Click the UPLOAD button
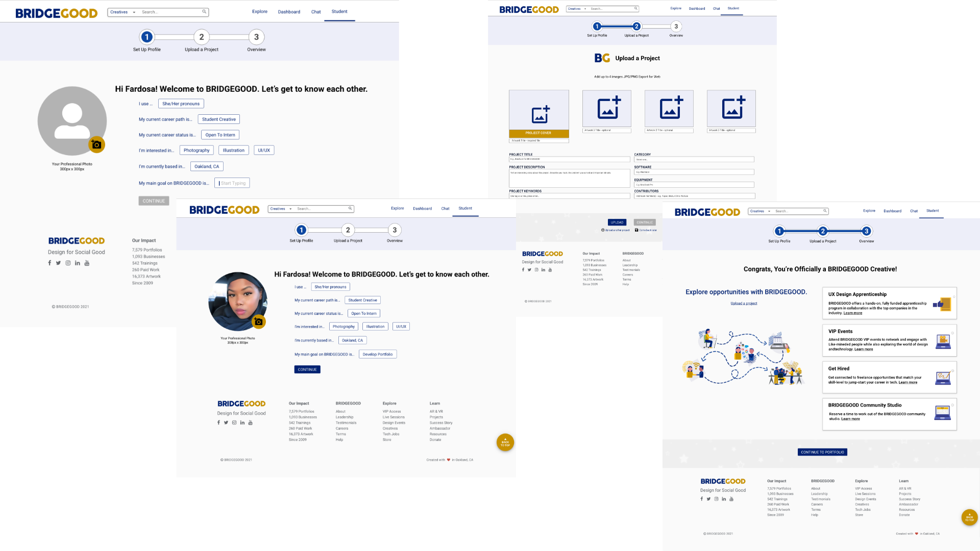 pos(617,222)
